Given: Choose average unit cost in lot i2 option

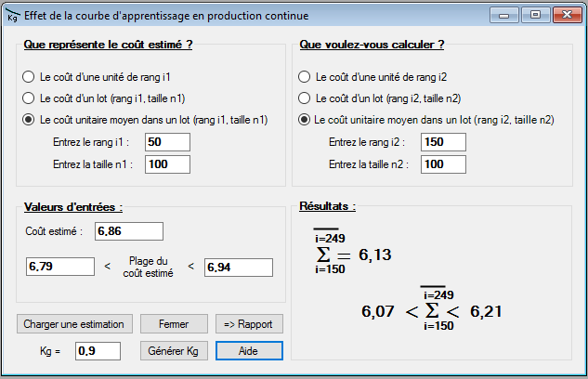Looking at the screenshot, I should coord(303,119).
